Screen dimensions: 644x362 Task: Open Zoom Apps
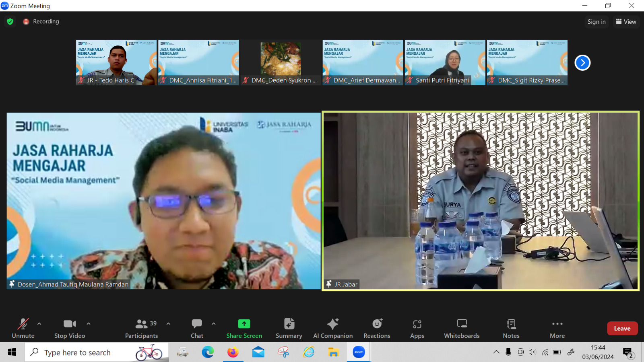point(417,328)
